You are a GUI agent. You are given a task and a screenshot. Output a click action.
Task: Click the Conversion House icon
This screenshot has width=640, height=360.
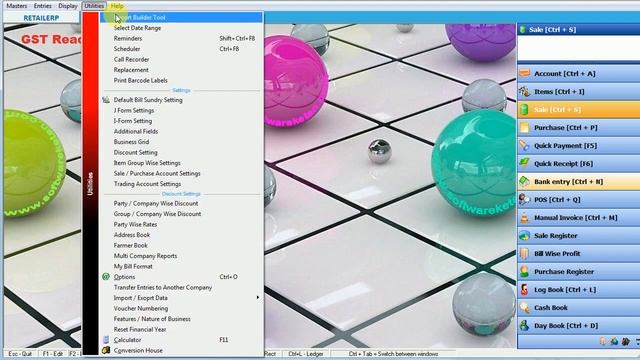106,350
